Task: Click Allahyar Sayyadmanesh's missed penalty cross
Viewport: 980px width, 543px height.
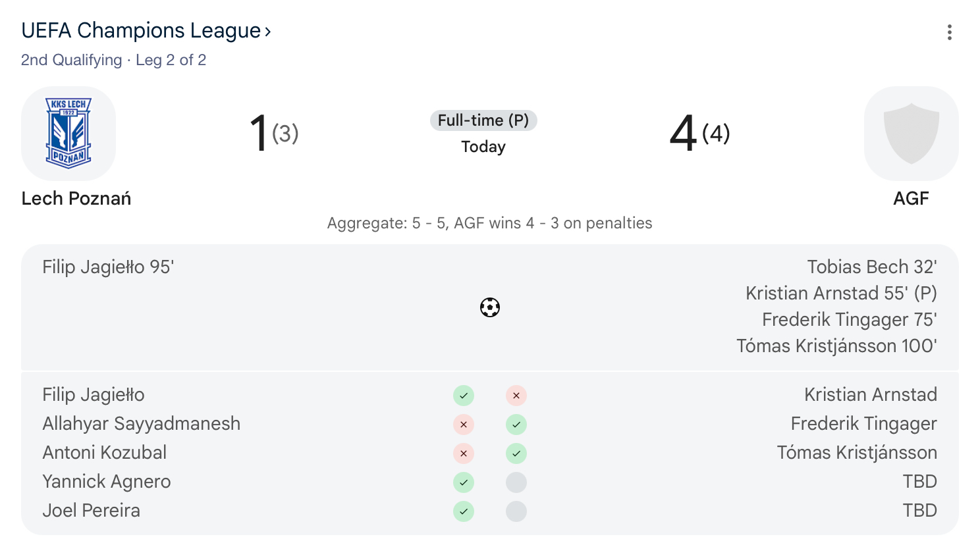Action: [x=464, y=425]
